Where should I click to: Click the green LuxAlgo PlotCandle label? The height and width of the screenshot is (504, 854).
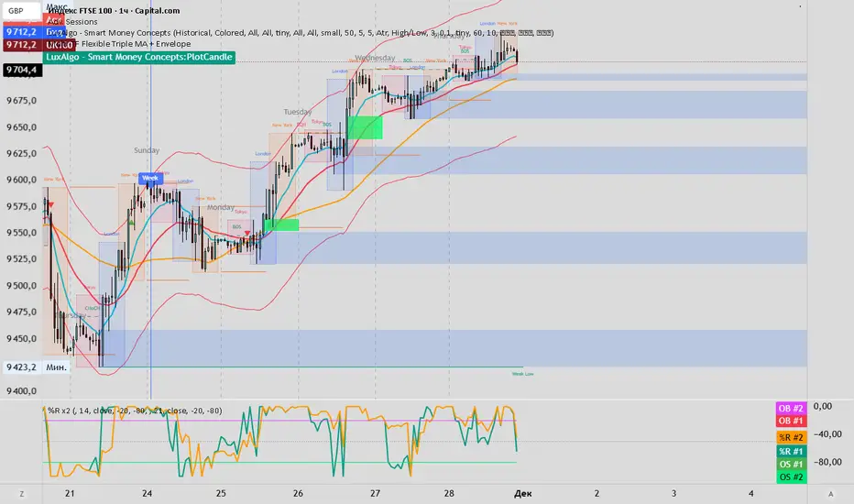(x=139, y=57)
